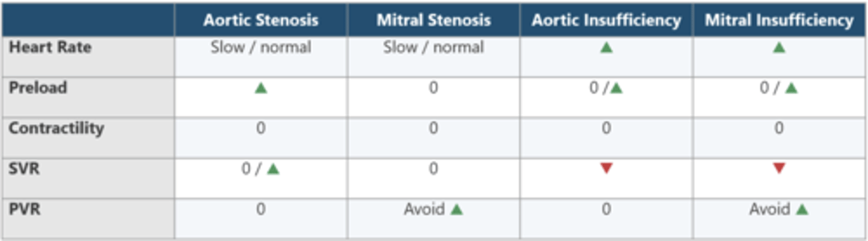This screenshot has height=241, width=868.
Task: Click green up arrow in Aortic Stenosis preload
Action: click(x=260, y=88)
